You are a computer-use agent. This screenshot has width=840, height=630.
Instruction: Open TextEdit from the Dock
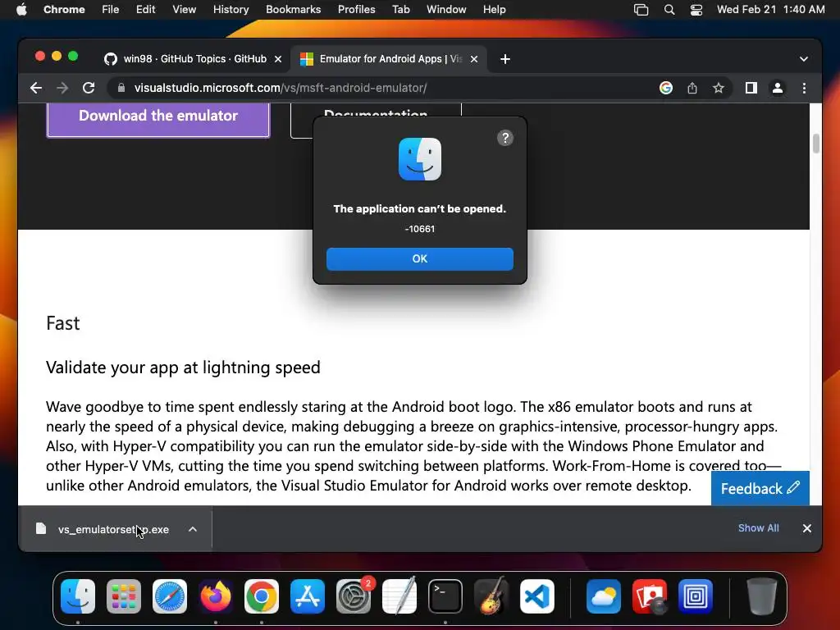click(399, 596)
